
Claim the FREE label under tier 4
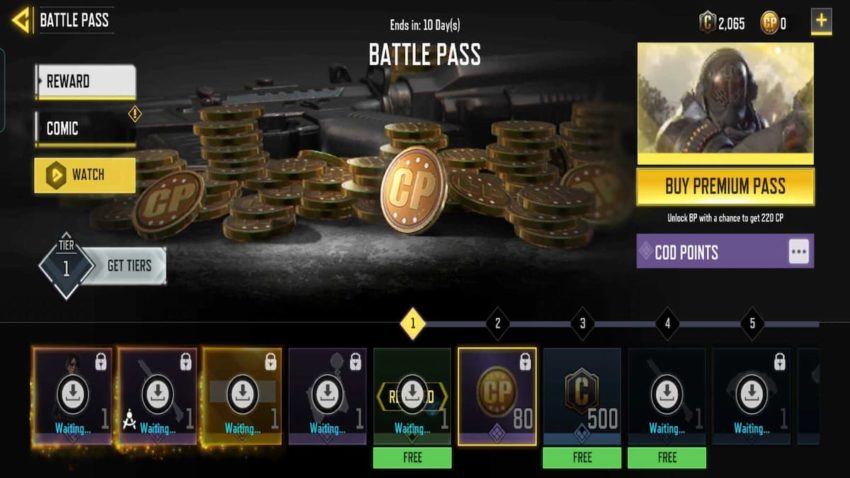tap(667, 457)
